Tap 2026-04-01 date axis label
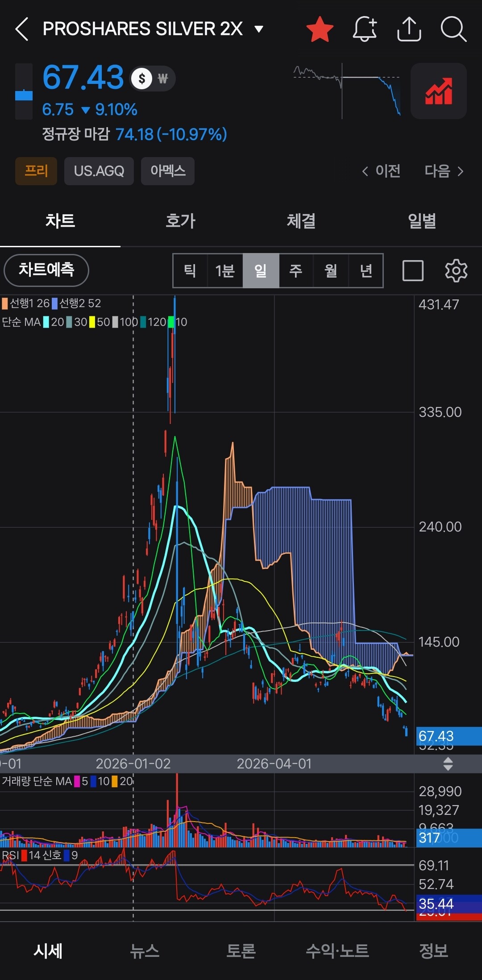Image resolution: width=482 pixels, height=980 pixels. click(274, 764)
